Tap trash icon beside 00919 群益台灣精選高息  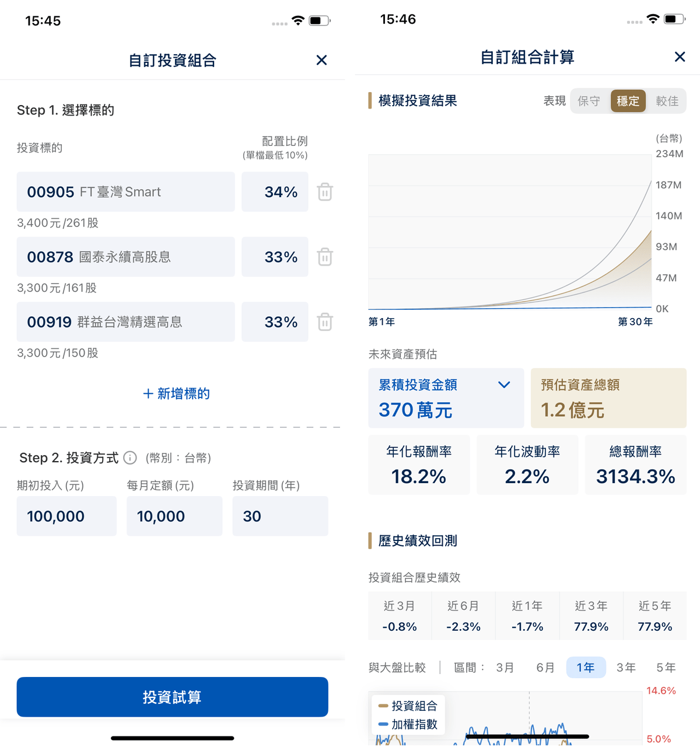[325, 322]
